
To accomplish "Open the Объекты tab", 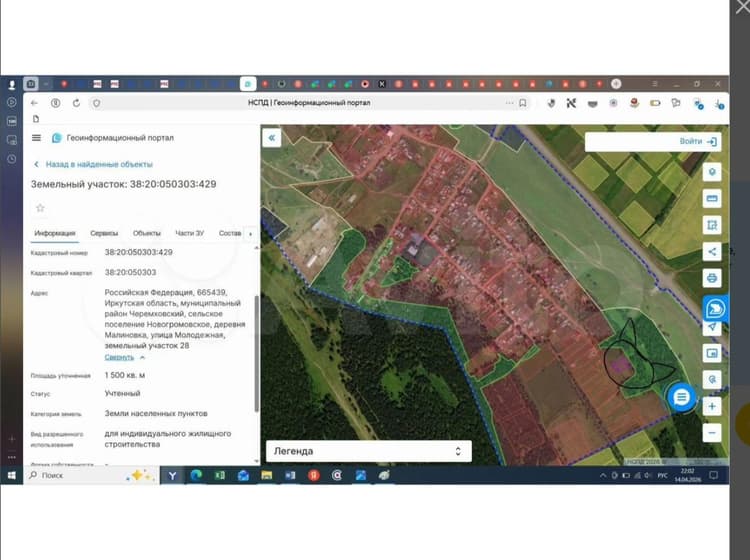I will [x=146, y=233].
